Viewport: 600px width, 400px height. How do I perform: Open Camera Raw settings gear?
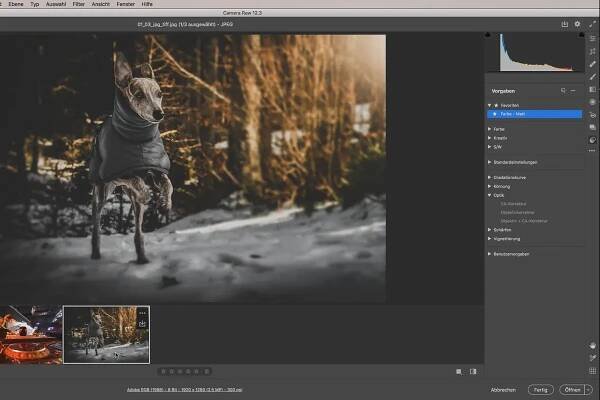point(577,23)
